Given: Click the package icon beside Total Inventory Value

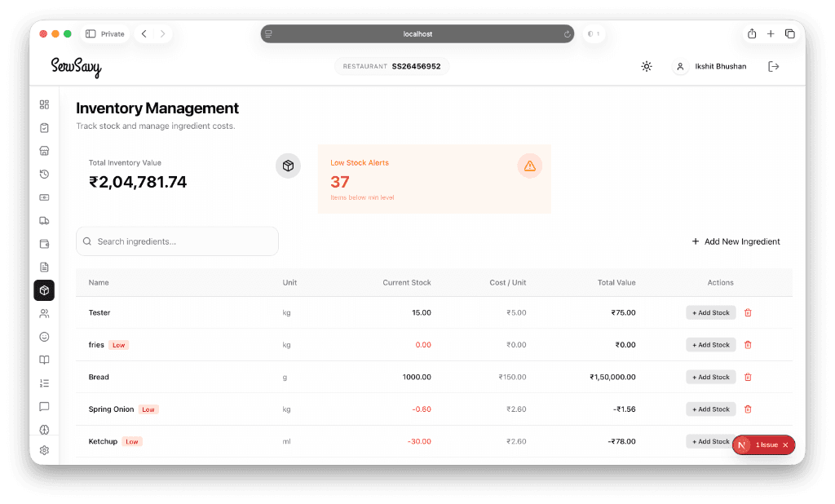Looking at the screenshot, I should [x=288, y=166].
